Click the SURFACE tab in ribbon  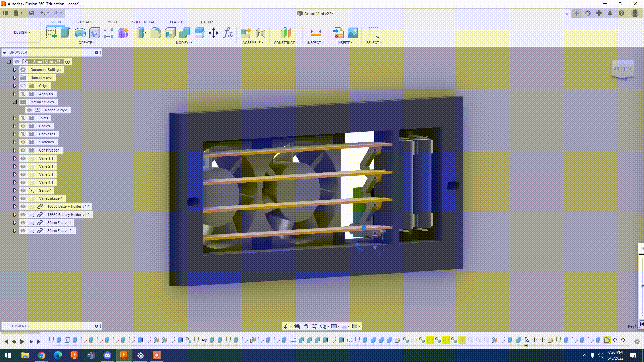tap(85, 22)
